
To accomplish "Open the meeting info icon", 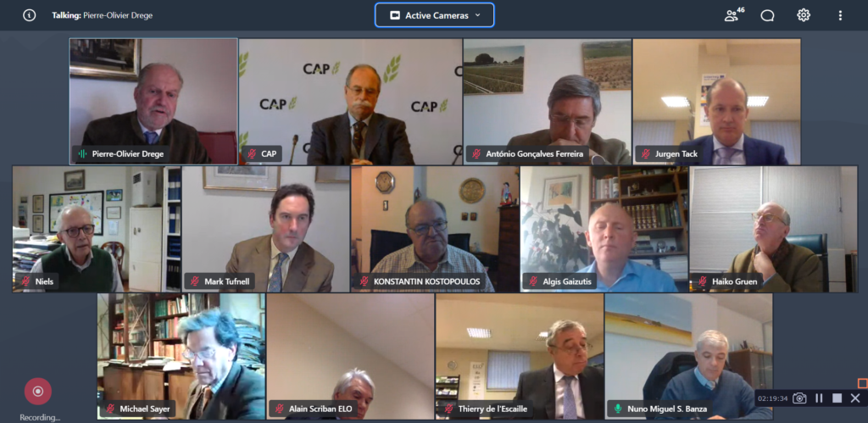I will pyautogui.click(x=29, y=15).
